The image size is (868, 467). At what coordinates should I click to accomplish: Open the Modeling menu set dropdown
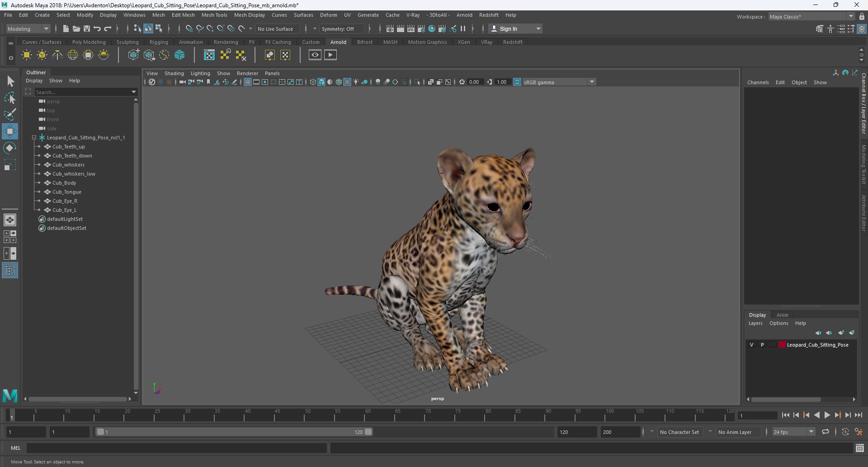click(28, 29)
